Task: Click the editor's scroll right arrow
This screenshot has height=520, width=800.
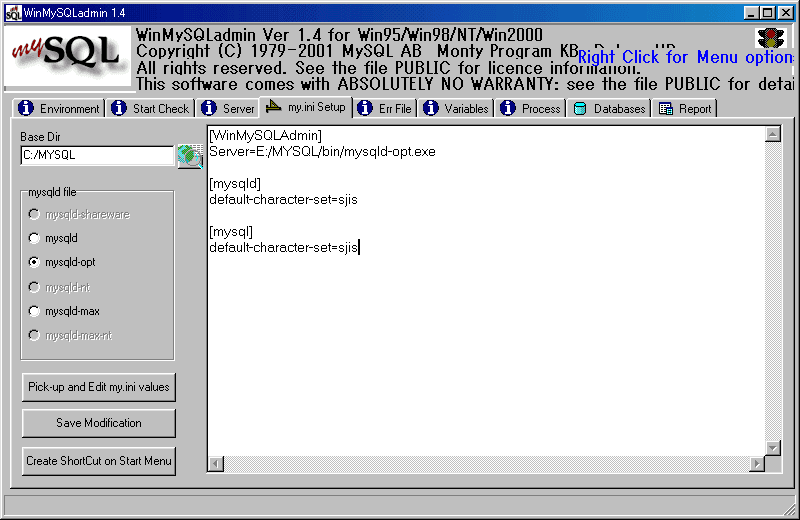Action: click(757, 464)
